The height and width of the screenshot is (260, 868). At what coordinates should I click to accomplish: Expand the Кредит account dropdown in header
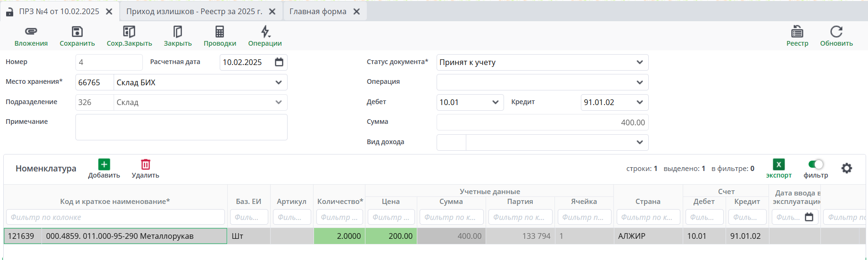click(639, 102)
